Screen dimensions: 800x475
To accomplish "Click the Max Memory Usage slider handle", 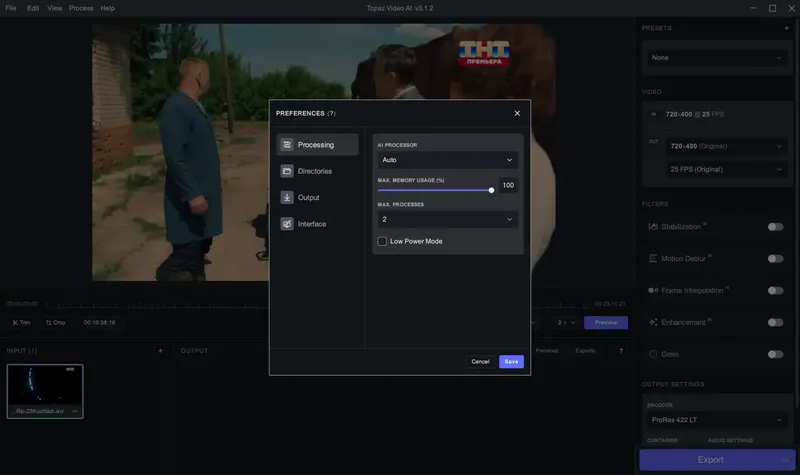I will tap(491, 190).
